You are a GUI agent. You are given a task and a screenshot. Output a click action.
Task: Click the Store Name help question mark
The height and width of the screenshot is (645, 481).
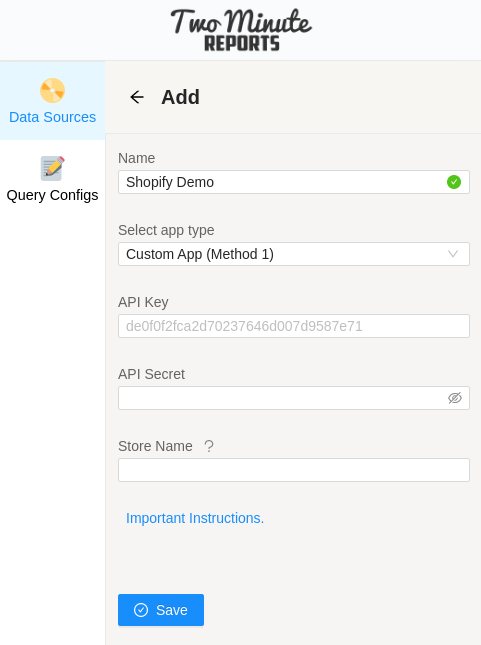point(209,446)
